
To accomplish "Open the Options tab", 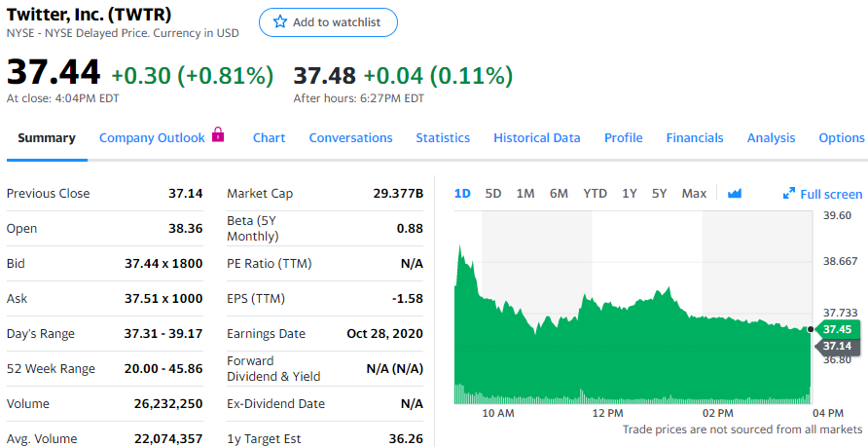I will 842,138.
